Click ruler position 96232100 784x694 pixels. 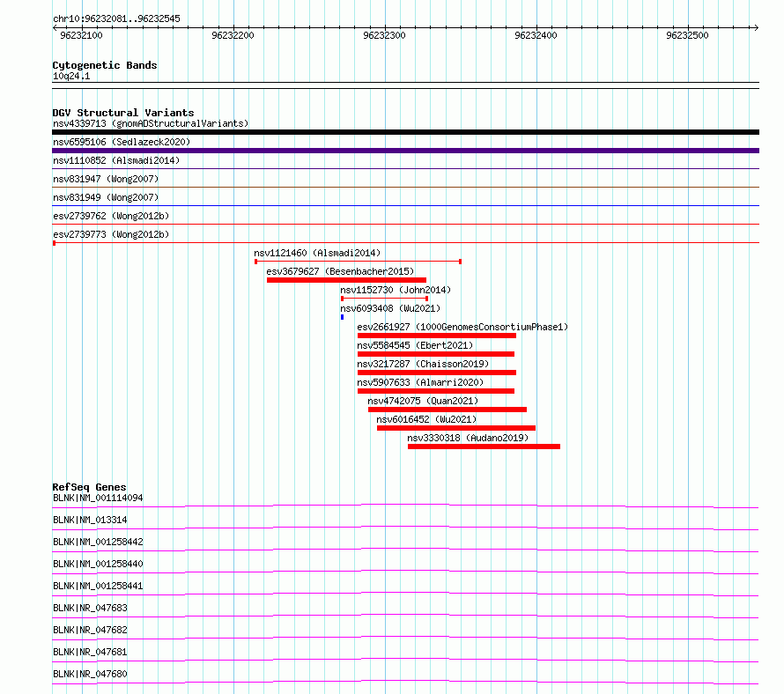tap(81, 35)
